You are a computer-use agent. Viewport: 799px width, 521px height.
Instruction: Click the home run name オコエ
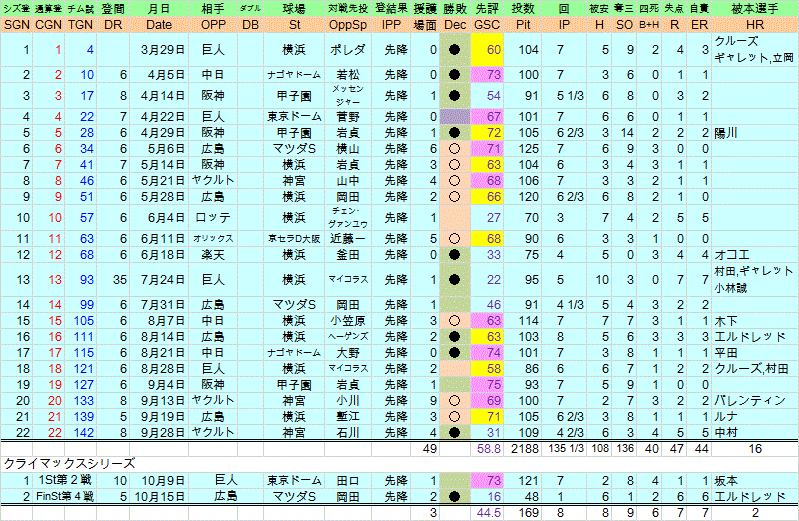pos(732,255)
